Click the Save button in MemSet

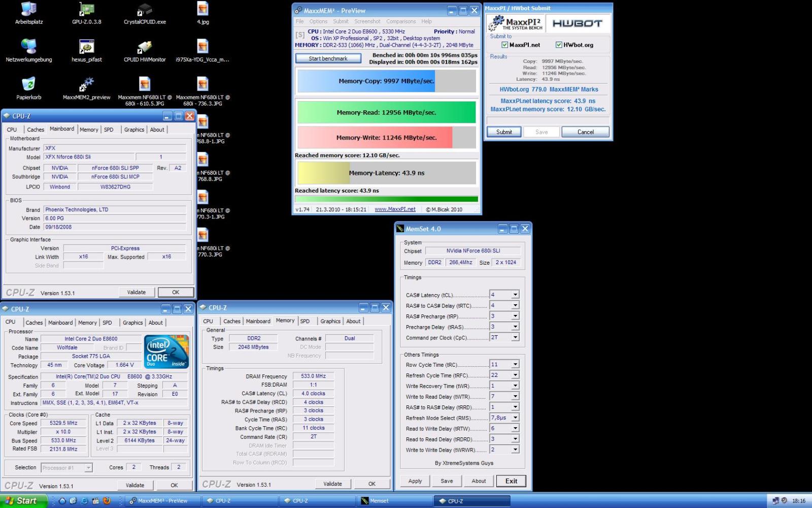pos(447,481)
